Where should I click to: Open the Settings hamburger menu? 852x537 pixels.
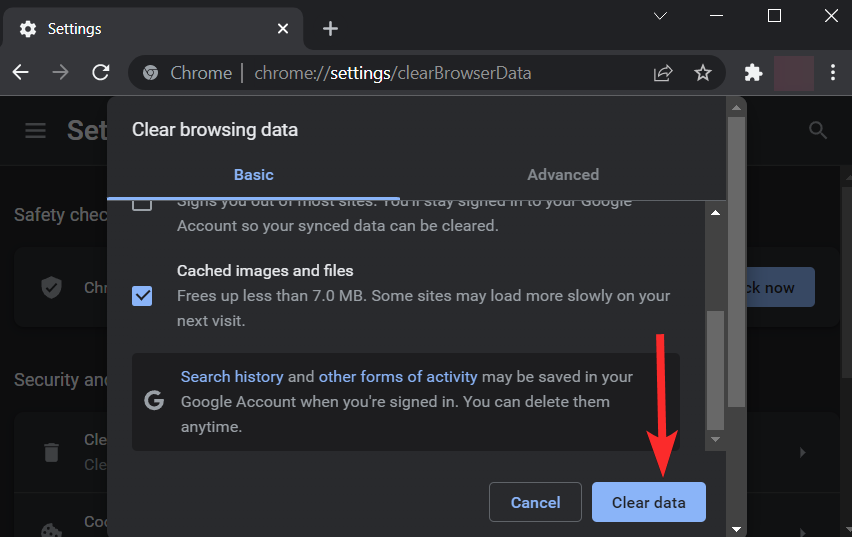(36, 130)
